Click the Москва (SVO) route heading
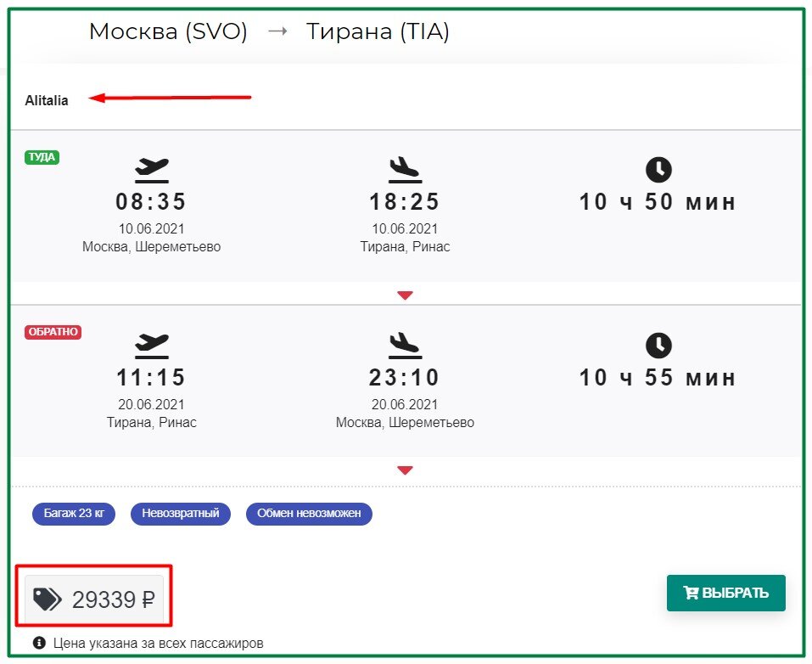Image resolution: width=812 pixels, height=664 pixels. [168, 31]
